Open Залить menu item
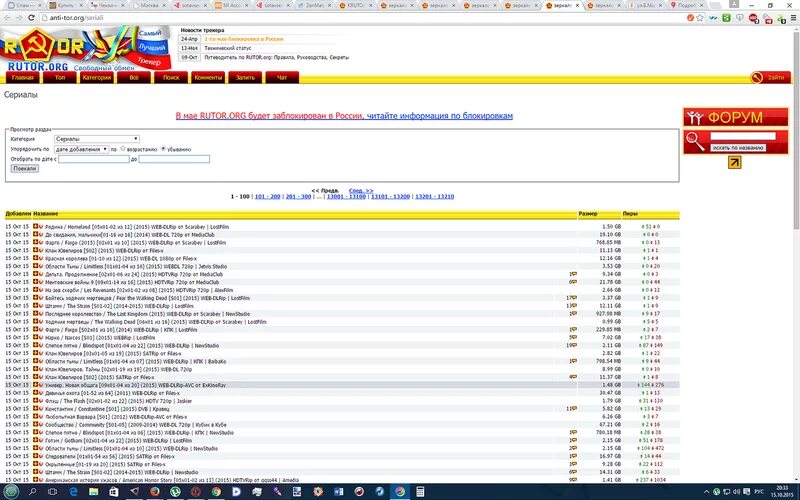This screenshot has width=800, height=500. [x=245, y=78]
